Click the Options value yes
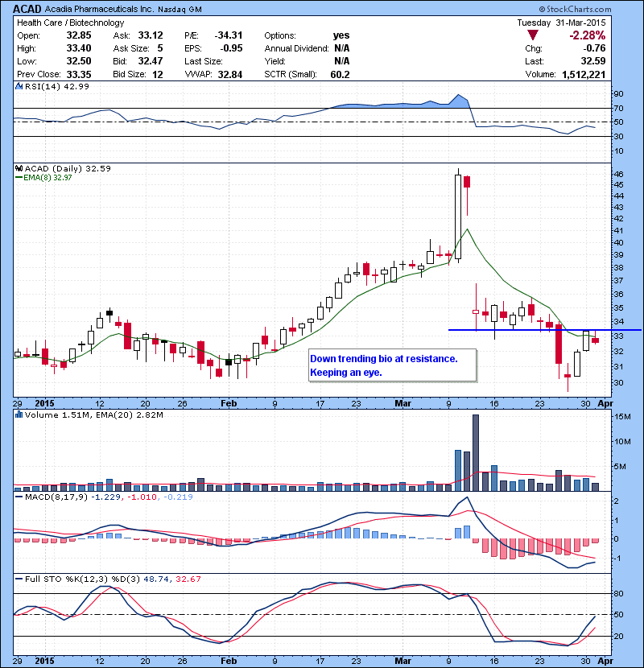644x668 pixels. tap(341, 35)
